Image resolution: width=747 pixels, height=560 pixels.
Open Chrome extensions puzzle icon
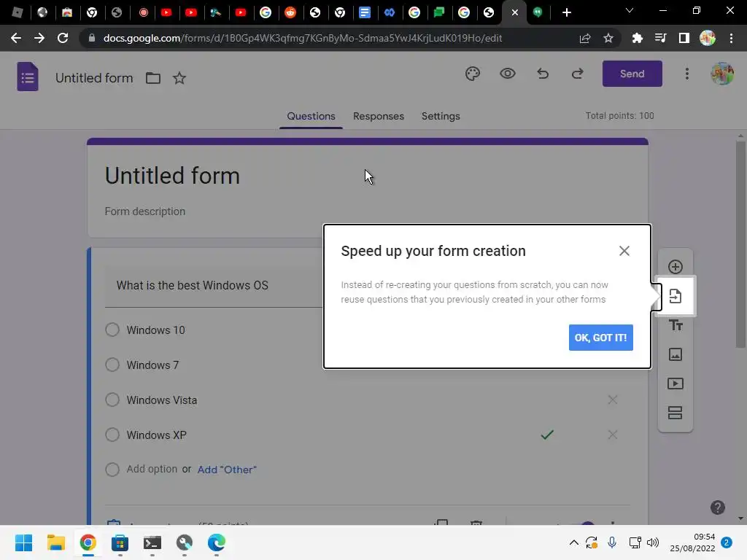point(637,38)
